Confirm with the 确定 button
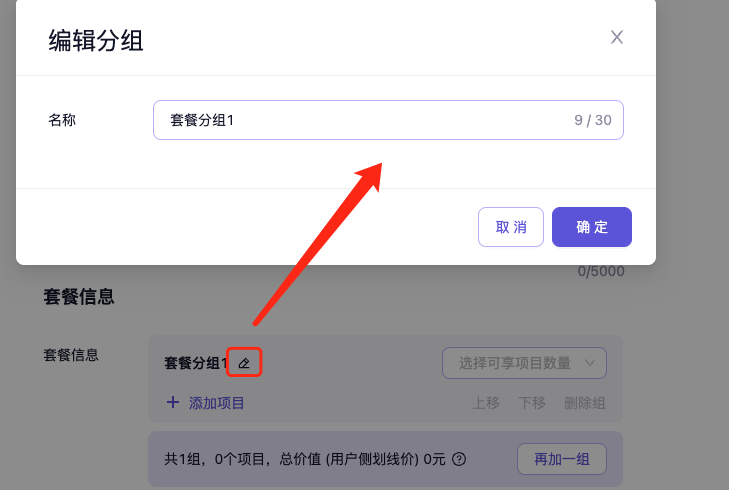This screenshot has width=729, height=490. 591,227
